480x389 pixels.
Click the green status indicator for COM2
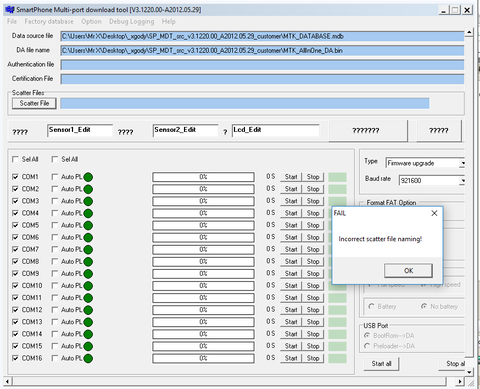pyautogui.click(x=88, y=189)
